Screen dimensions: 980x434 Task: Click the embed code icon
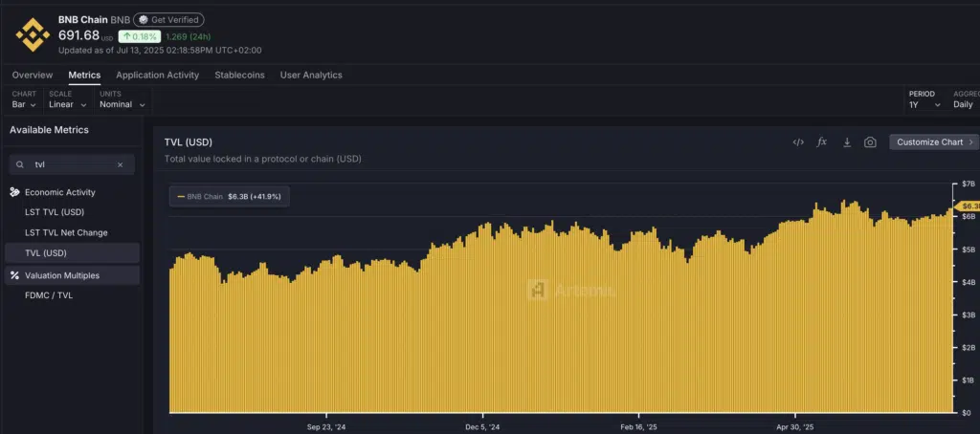point(798,142)
